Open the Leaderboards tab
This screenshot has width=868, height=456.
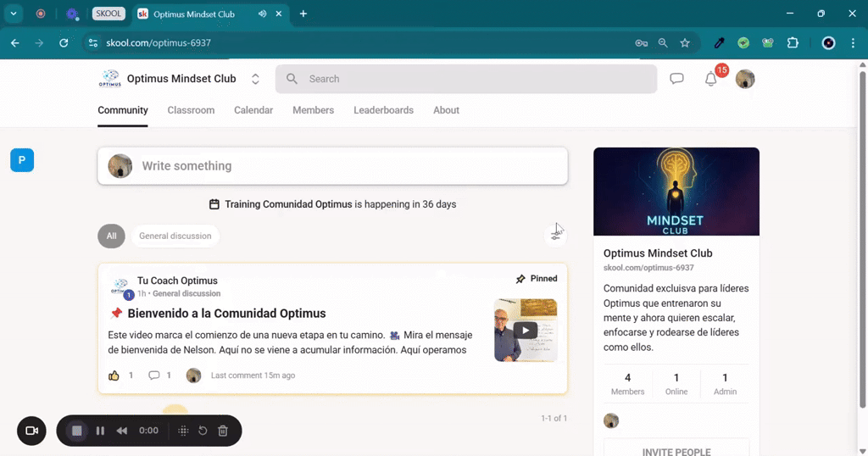(384, 110)
